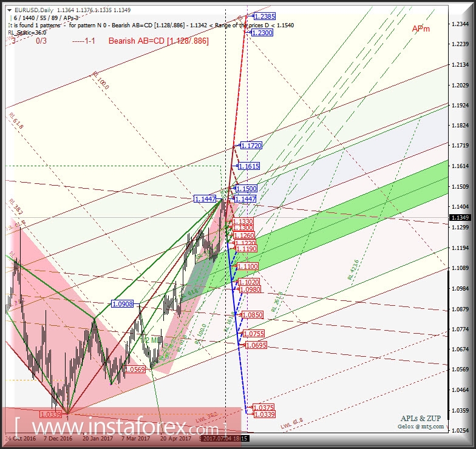The height and width of the screenshot is (449, 476).
Task: Select the 1.1509 axis price value
Action: coord(460,187)
